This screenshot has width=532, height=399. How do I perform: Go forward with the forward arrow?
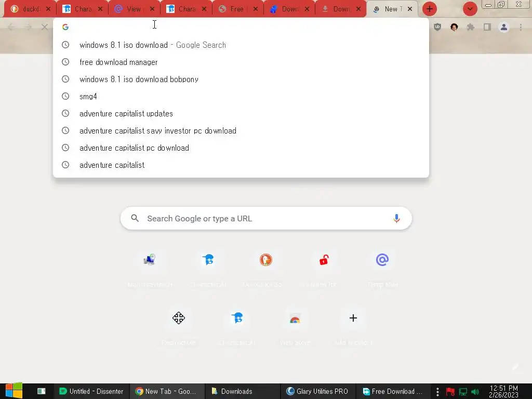tap(28, 27)
